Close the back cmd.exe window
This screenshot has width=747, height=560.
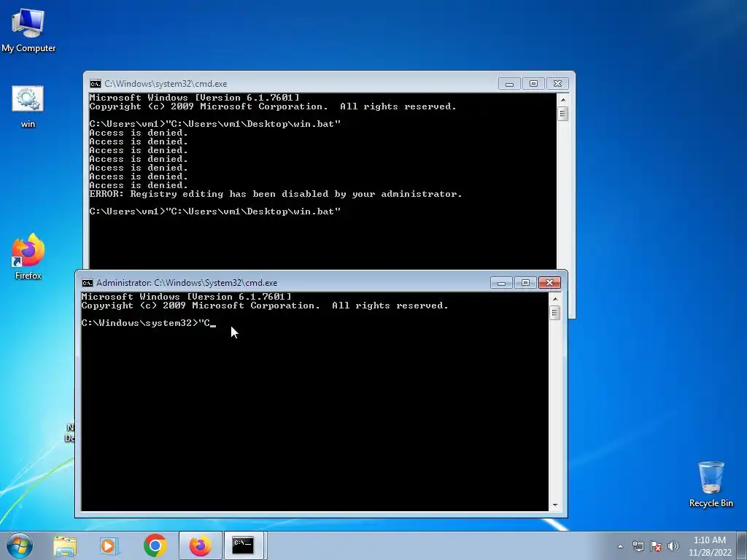[557, 84]
